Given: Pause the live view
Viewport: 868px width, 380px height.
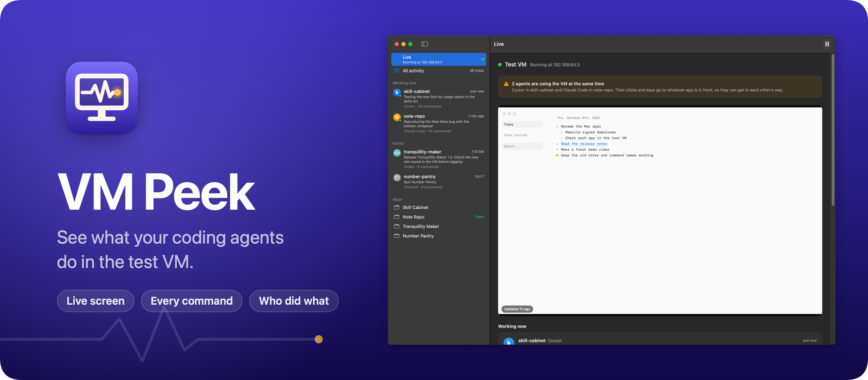Looking at the screenshot, I should pyautogui.click(x=827, y=44).
